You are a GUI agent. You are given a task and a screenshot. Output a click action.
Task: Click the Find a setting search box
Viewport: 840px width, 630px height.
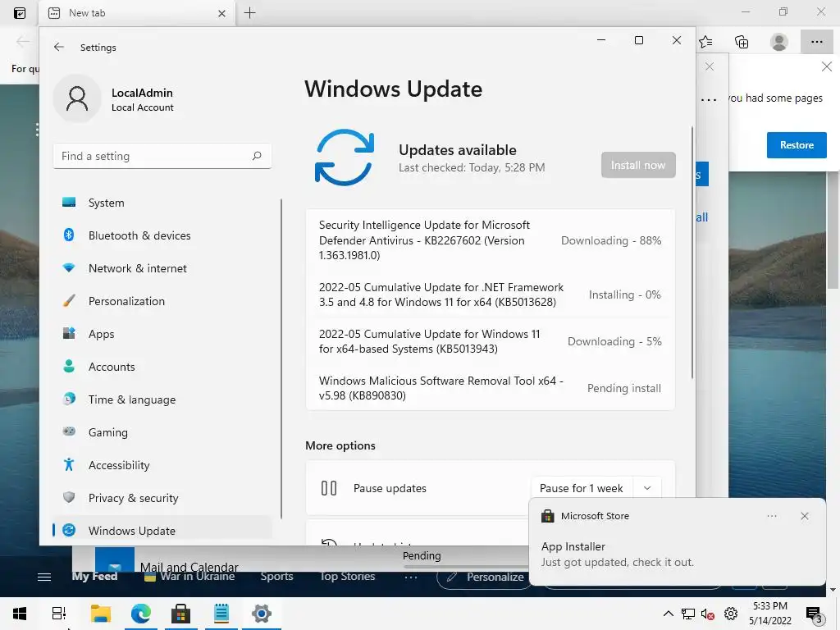click(162, 156)
